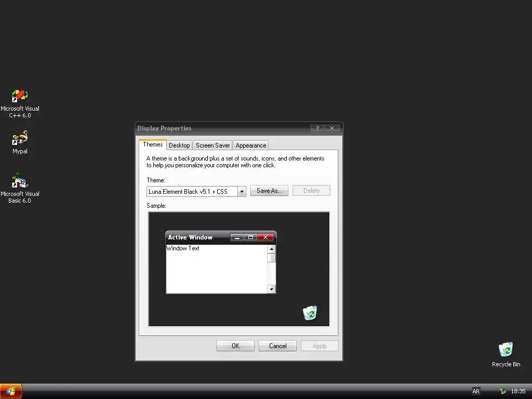Click the red close icon in sample window
The height and width of the screenshot is (399, 532).
pyautogui.click(x=265, y=237)
